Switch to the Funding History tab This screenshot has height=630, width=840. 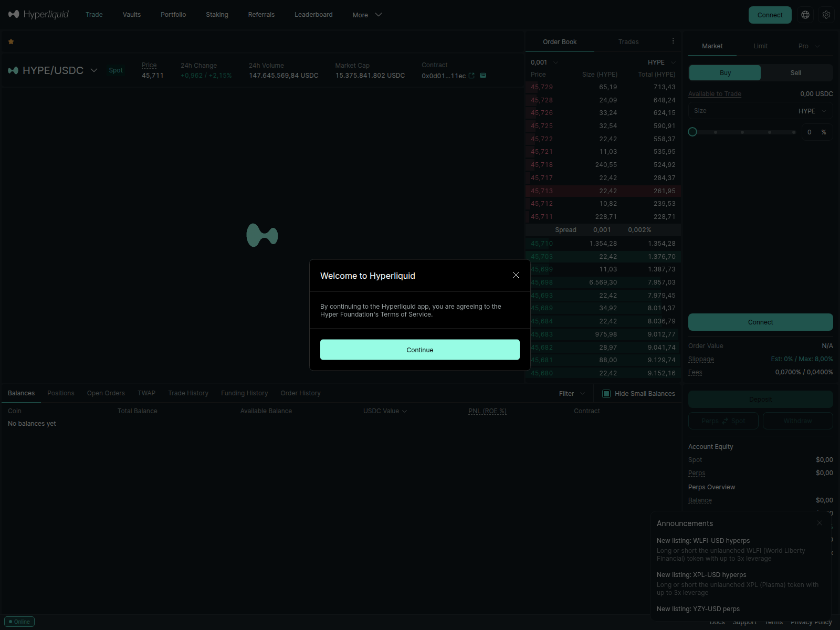click(245, 393)
